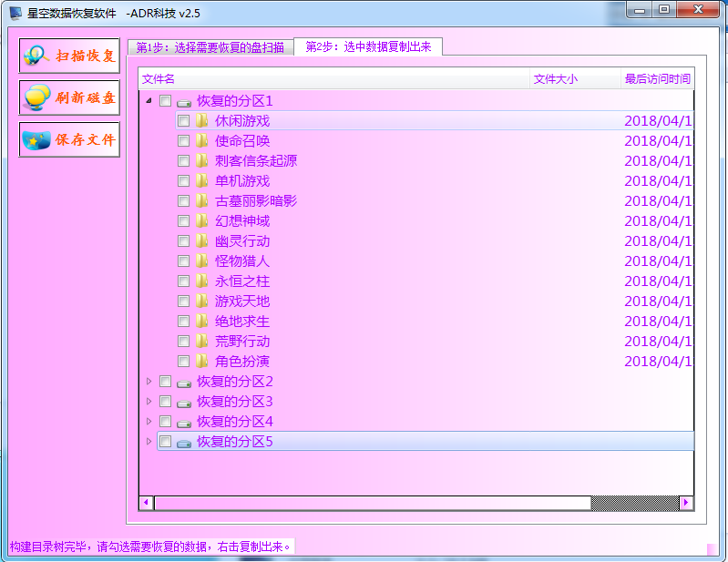Tick the 荒野行动 folder checkbox
The width and height of the screenshot is (728, 562).
pos(183,341)
